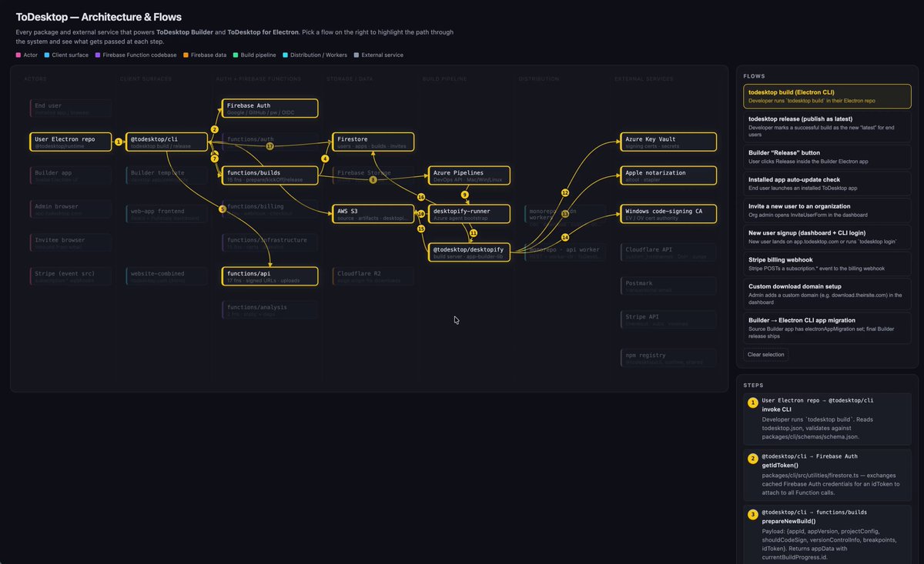The height and width of the screenshot is (564, 924).
Task: Select the Azure Pipelines node
Action: pyautogui.click(x=469, y=175)
